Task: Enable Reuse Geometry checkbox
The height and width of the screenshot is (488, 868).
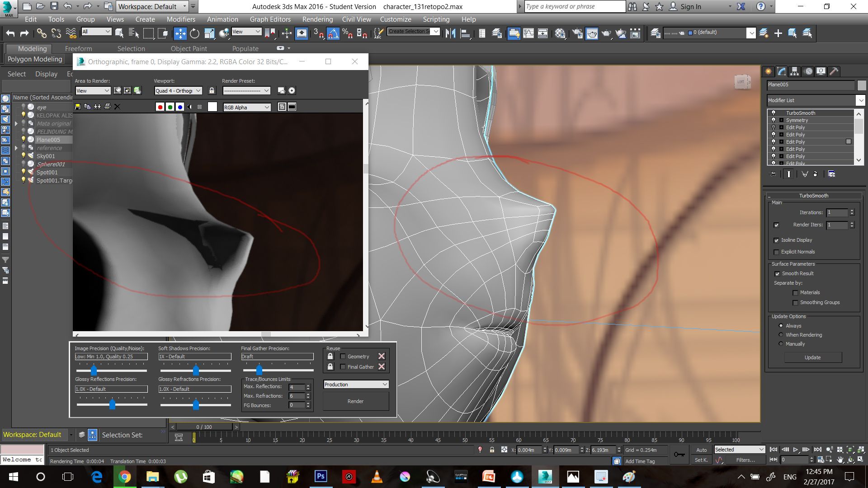Action: click(x=343, y=357)
